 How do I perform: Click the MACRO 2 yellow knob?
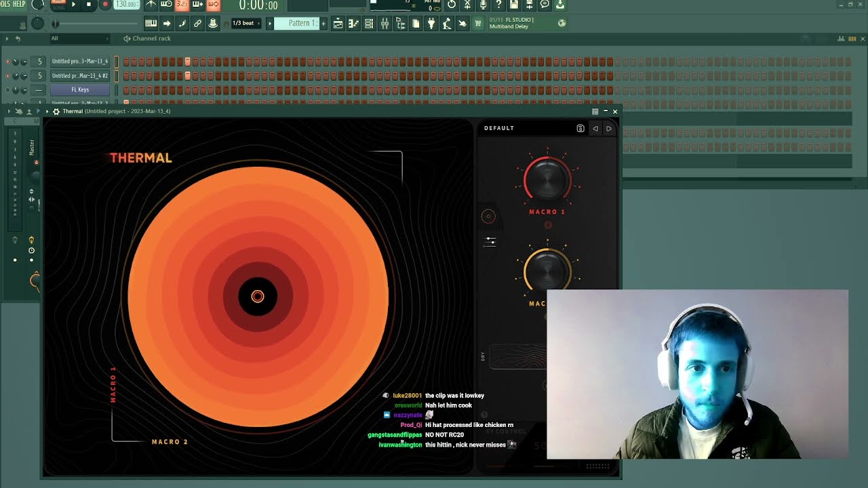point(547,272)
